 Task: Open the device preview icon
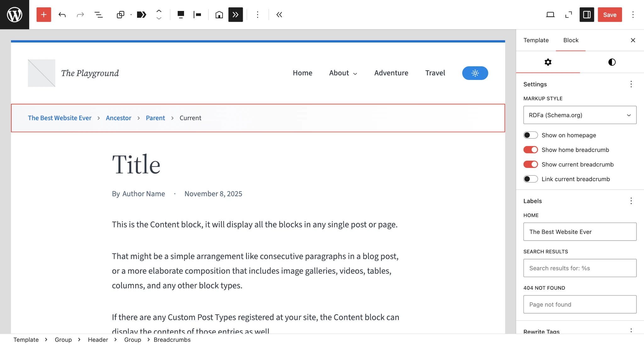tap(551, 14)
